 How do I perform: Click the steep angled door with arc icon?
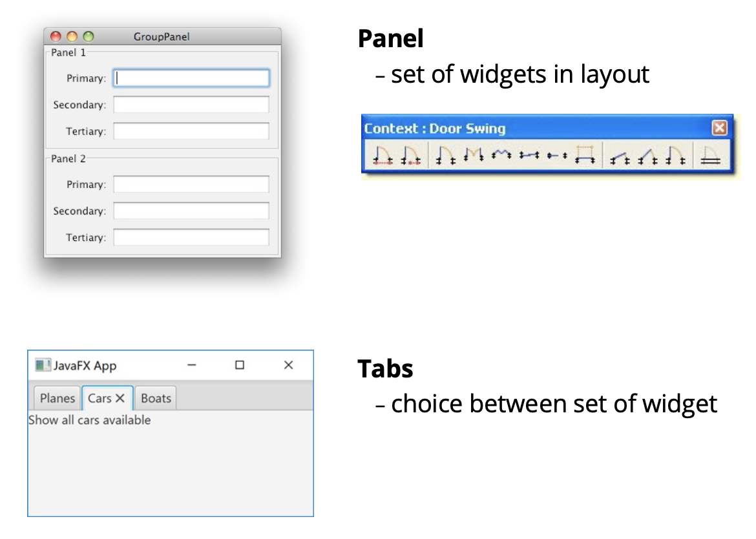(x=648, y=156)
